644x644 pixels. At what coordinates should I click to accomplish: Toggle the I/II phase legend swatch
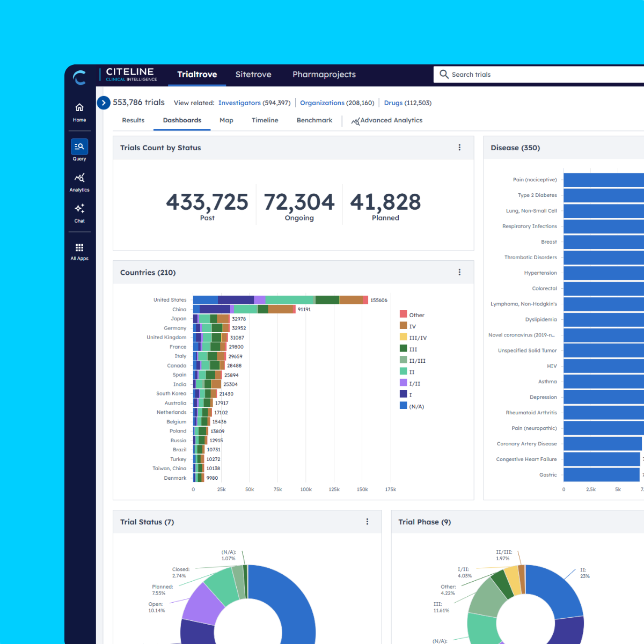(x=403, y=383)
